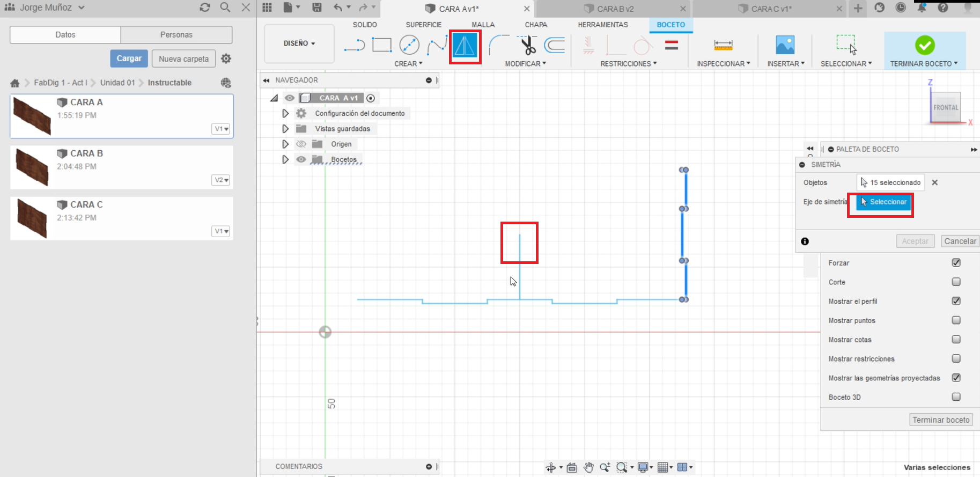The width and height of the screenshot is (980, 477).
Task: Click the green checkmark Terminar boceto icon
Action: pyautogui.click(x=925, y=45)
